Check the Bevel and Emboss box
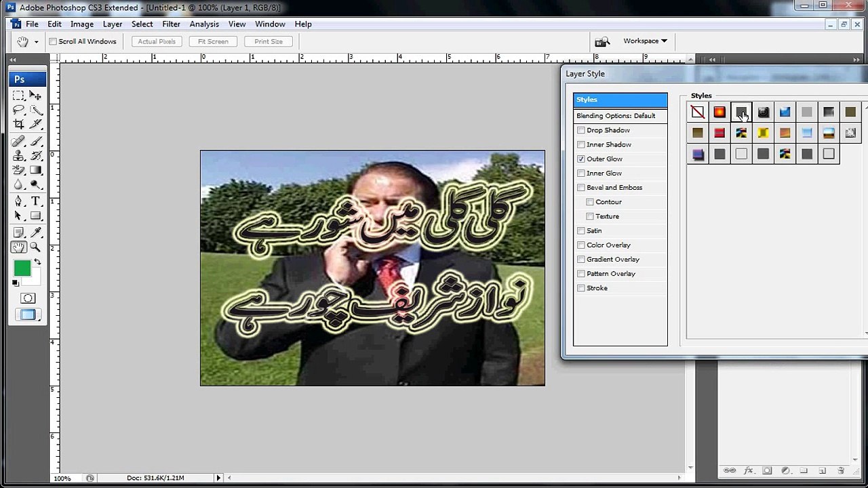 [x=581, y=188]
